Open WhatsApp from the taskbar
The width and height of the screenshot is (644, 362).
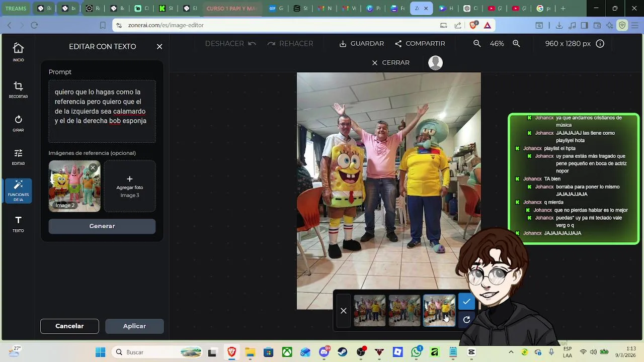[x=416, y=352]
